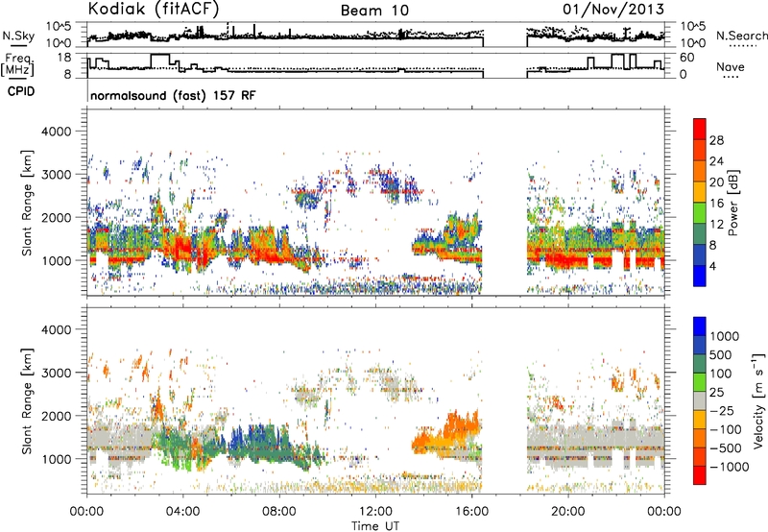Click the '16' tick on Power colorbar

coord(716,204)
